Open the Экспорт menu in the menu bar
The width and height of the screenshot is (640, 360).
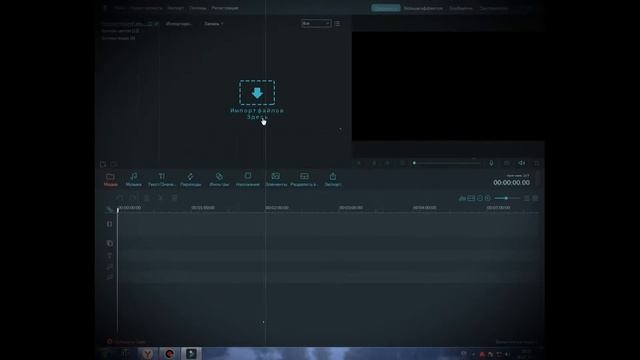(176, 8)
